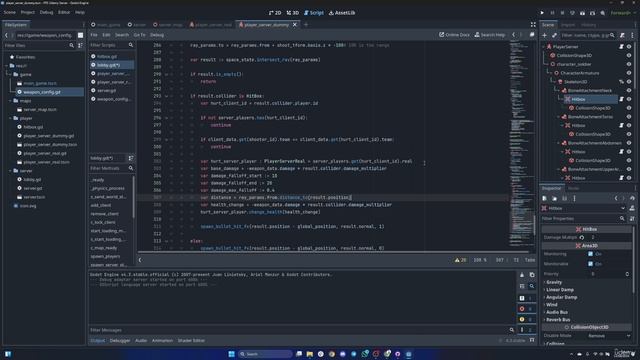Image resolution: width=640 pixels, height=360 pixels.
Task: Open the AssetLib workspace
Action: click(x=342, y=13)
